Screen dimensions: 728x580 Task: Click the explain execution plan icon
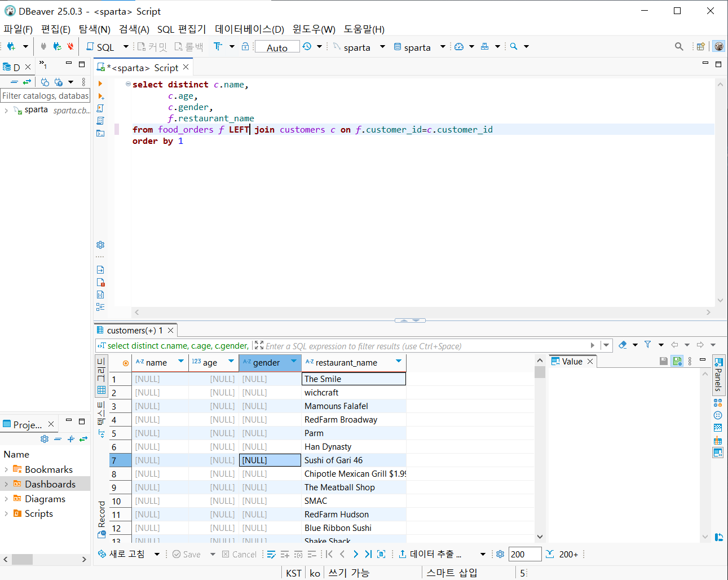(100, 121)
